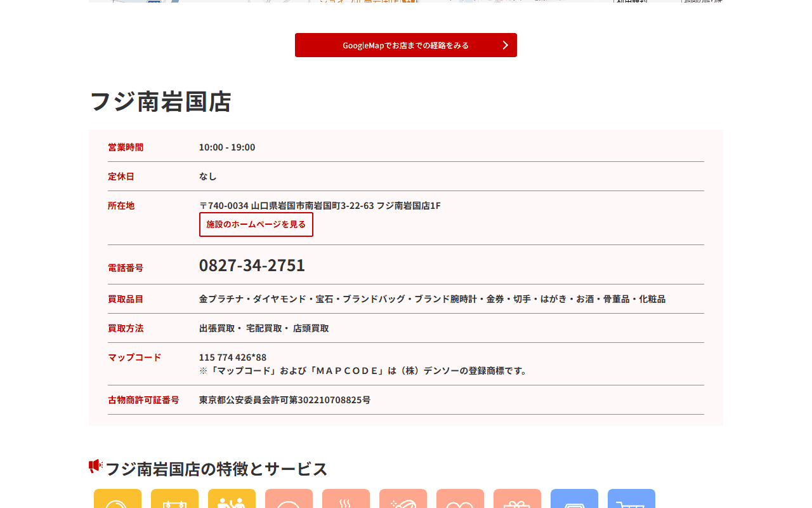Click the phone number 0827-34-2751
This screenshot has height=508, width=812.
[x=252, y=265]
